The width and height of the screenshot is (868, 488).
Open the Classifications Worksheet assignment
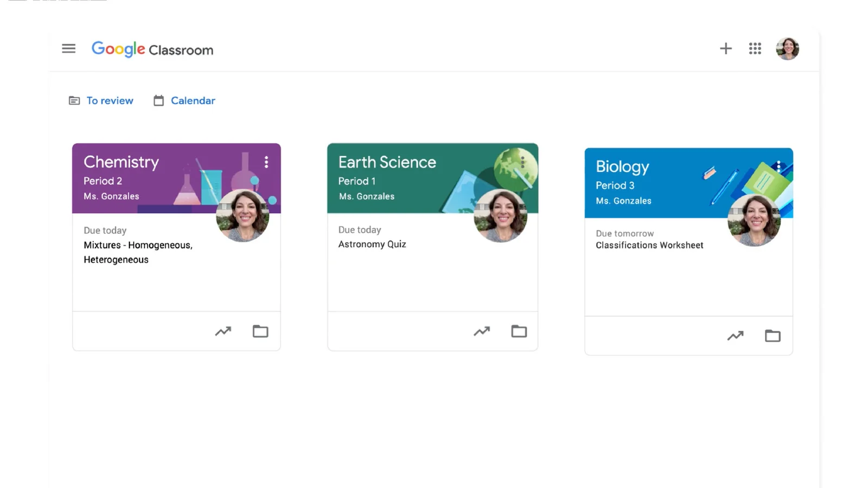coord(649,246)
